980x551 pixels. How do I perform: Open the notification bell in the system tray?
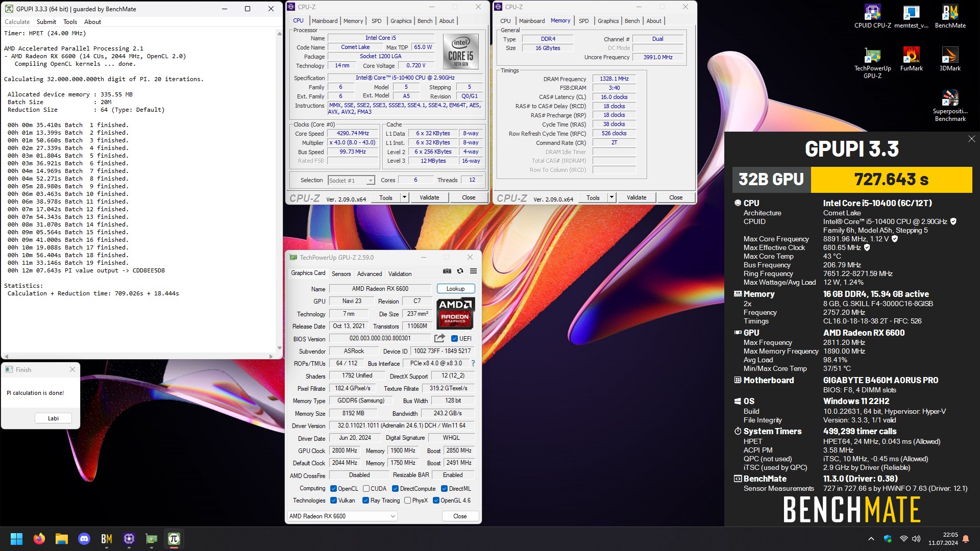(x=966, y=539)
